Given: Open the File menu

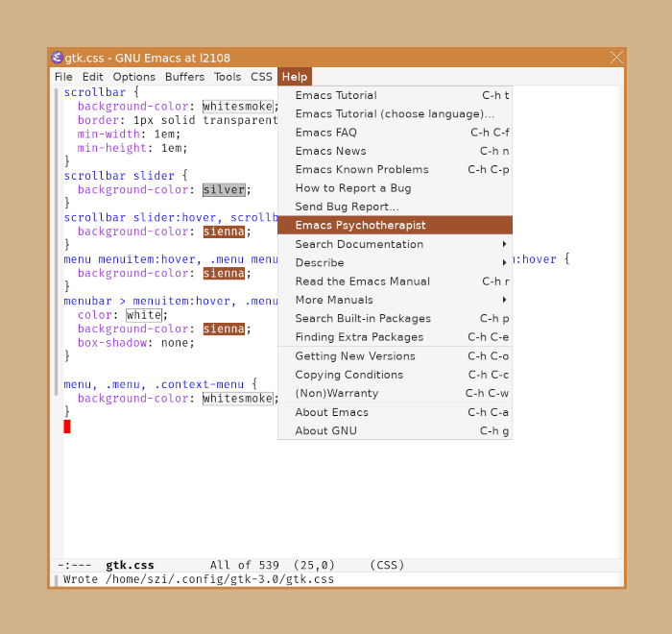Looking at the screenshot, I should pos(63,77).
